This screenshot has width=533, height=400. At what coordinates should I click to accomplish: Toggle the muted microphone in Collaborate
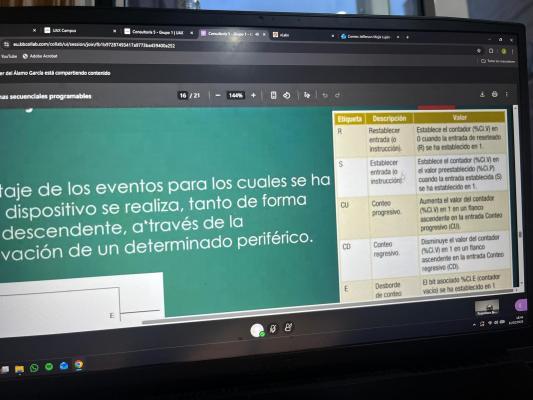[x=273, y=328]
